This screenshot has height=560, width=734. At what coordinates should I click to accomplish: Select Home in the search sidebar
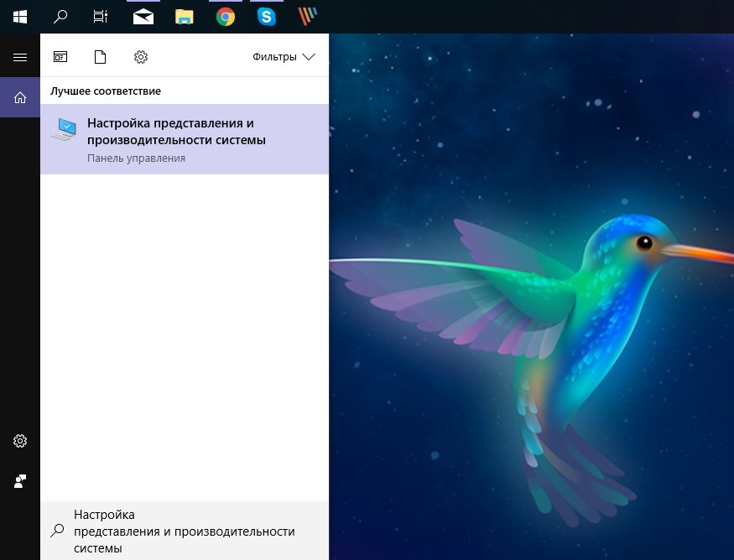click(19, 96)
